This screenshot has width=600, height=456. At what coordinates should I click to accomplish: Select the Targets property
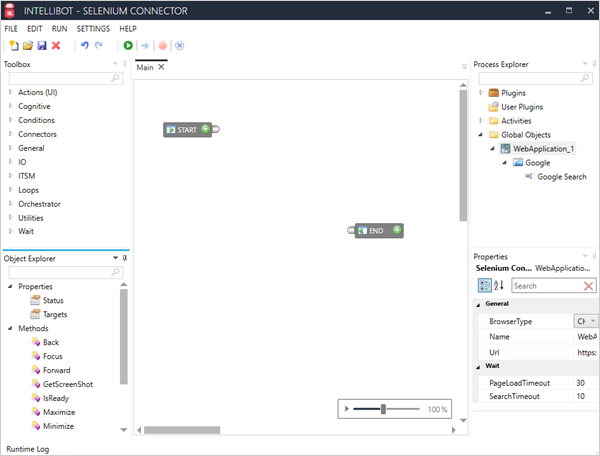pos(55,314)
